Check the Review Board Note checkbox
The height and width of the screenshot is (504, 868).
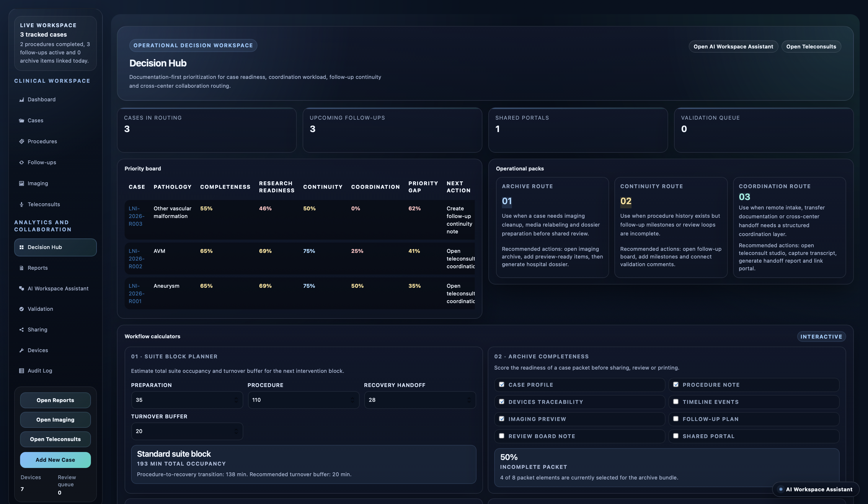point(502,436)
